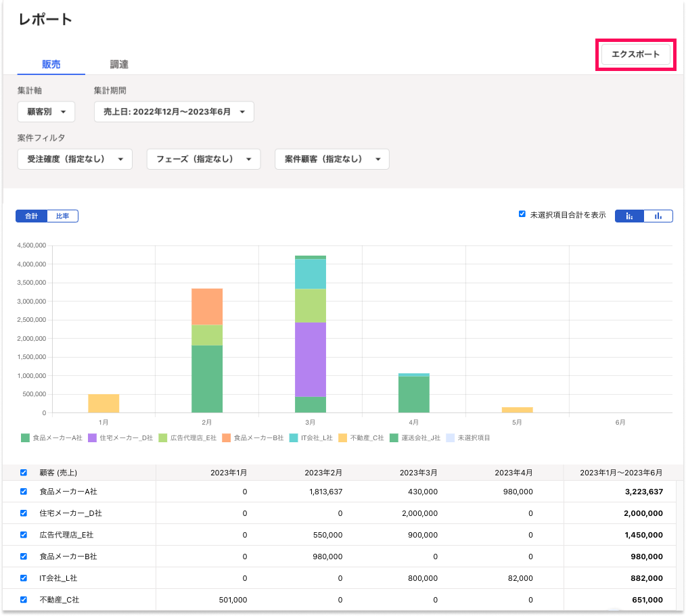The height and width of the screenshot is (616, 686).
Task: Click the 2,000,000 cell in March column
Action: (420, 513)
